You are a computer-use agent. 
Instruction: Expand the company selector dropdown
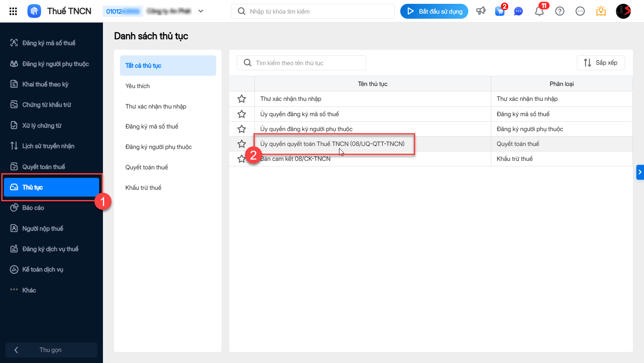point(201,11)
